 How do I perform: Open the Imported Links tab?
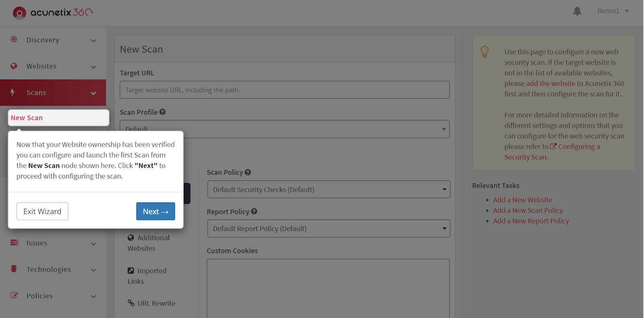coord(147,276)
